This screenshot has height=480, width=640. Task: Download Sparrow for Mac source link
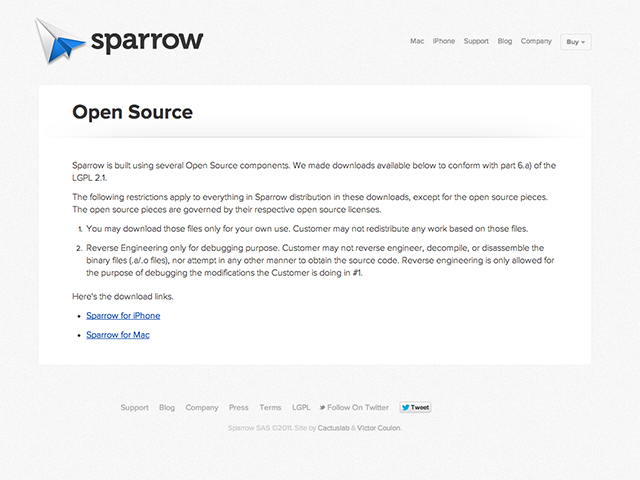(x=118, y=335)
